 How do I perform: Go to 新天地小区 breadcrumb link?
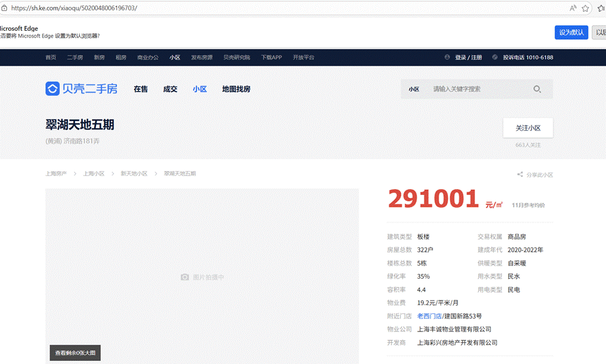point(133,174)
